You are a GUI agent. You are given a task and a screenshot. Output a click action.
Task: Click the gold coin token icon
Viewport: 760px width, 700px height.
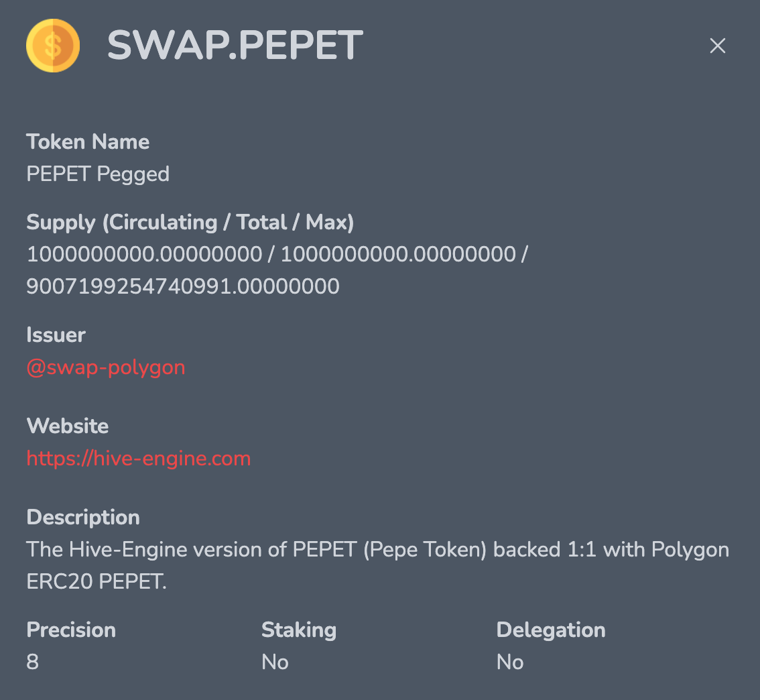click(53, 46)
